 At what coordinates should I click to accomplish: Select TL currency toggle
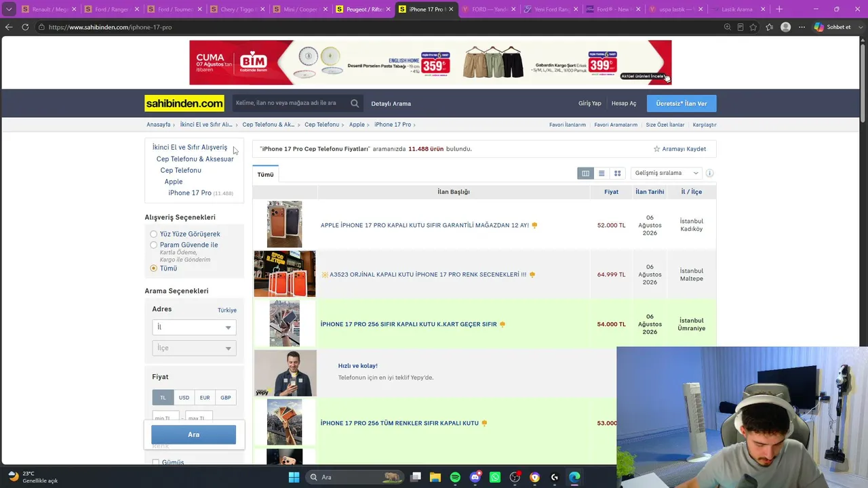[x=163, y=398]
